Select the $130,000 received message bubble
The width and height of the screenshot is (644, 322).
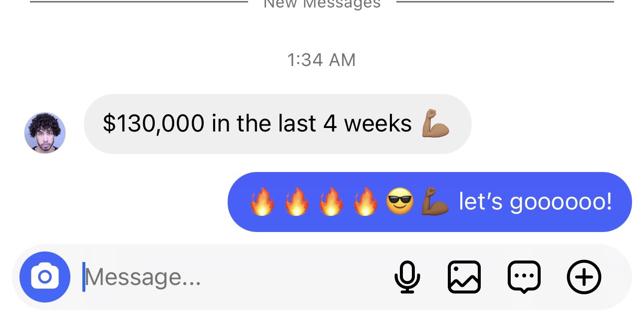[x=278, y=123]
